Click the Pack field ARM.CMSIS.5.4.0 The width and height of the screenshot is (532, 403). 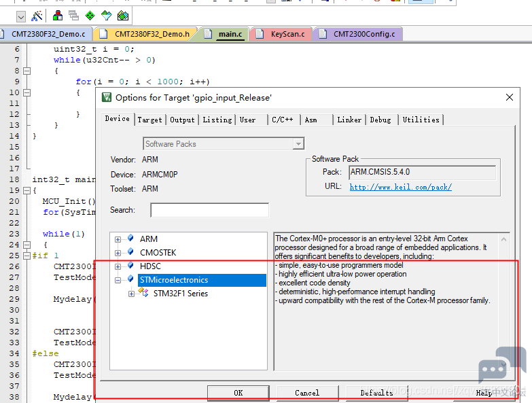pos(423,173)
